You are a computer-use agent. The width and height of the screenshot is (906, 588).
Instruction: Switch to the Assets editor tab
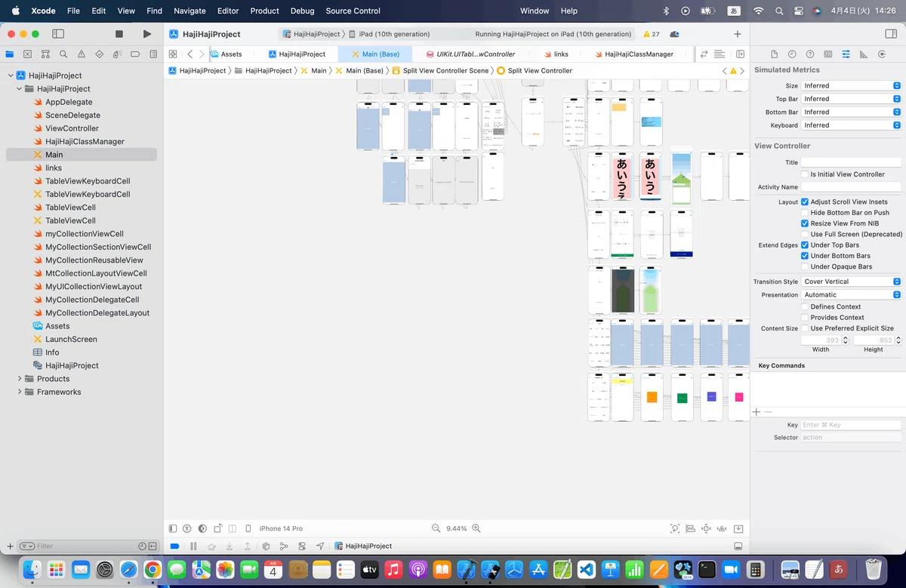click(226, 54)
